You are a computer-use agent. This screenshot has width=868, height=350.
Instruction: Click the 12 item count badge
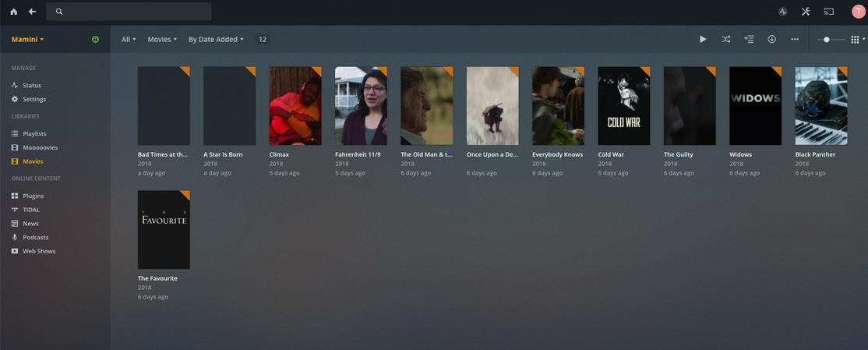[263, 39]
